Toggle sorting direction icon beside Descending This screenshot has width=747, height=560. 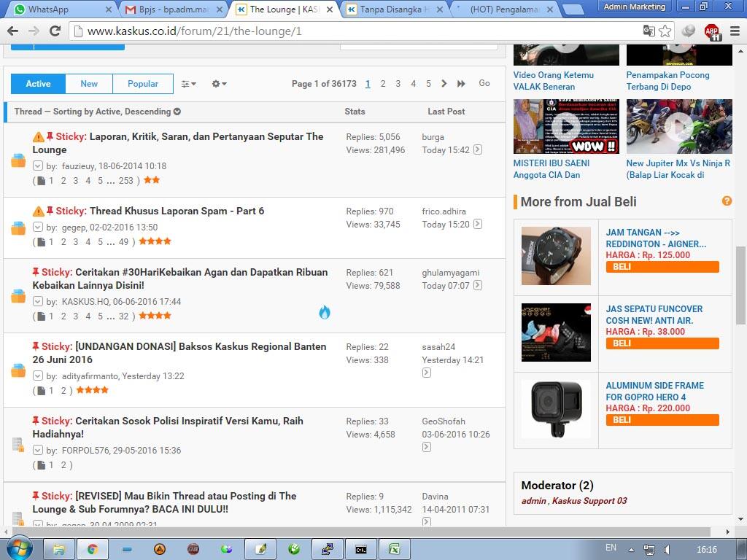point(177,112)
